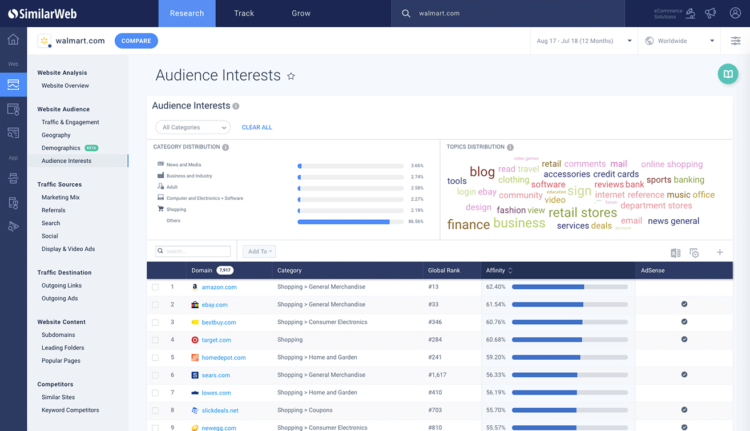Image resolution: width=750 pixels, height=431 pixels.
Task: Open the homedepot.com domain link
Action: point(223,358)
